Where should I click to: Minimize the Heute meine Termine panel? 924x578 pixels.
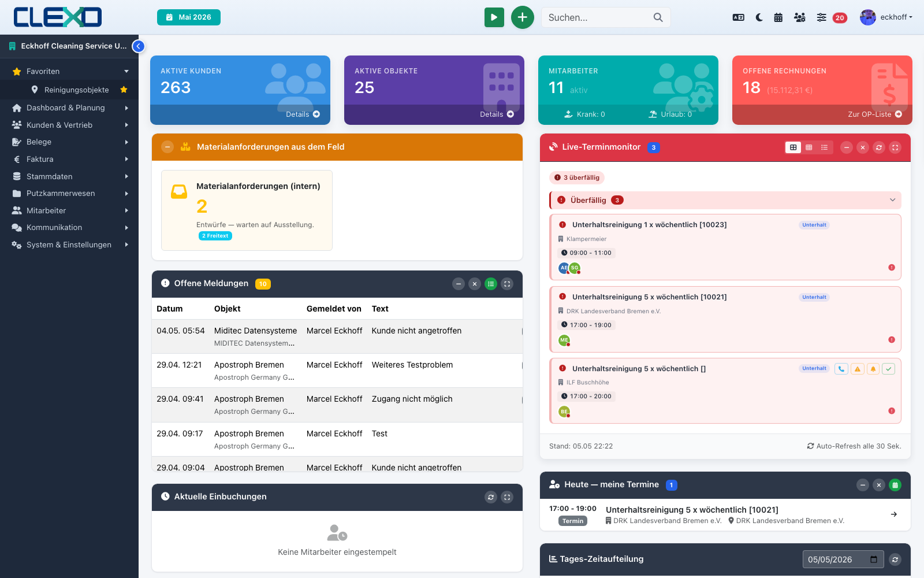pos(863,485)
